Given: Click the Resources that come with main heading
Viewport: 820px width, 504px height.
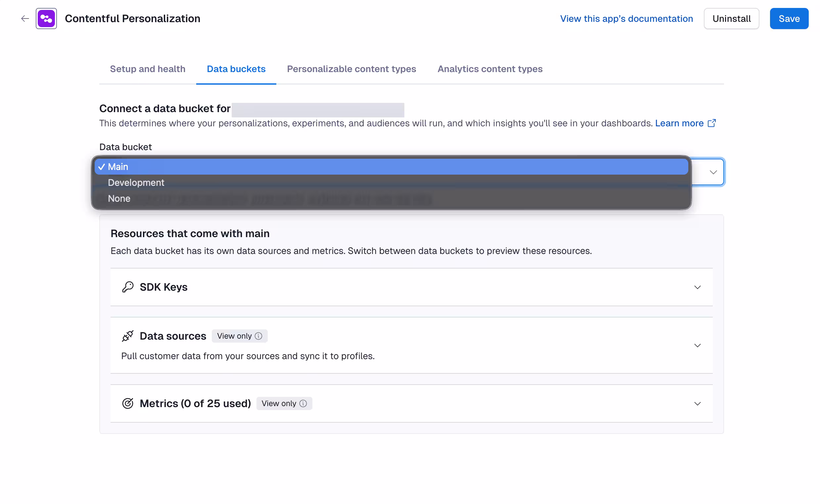Looking at the screenshot, I should pos(190,234).
